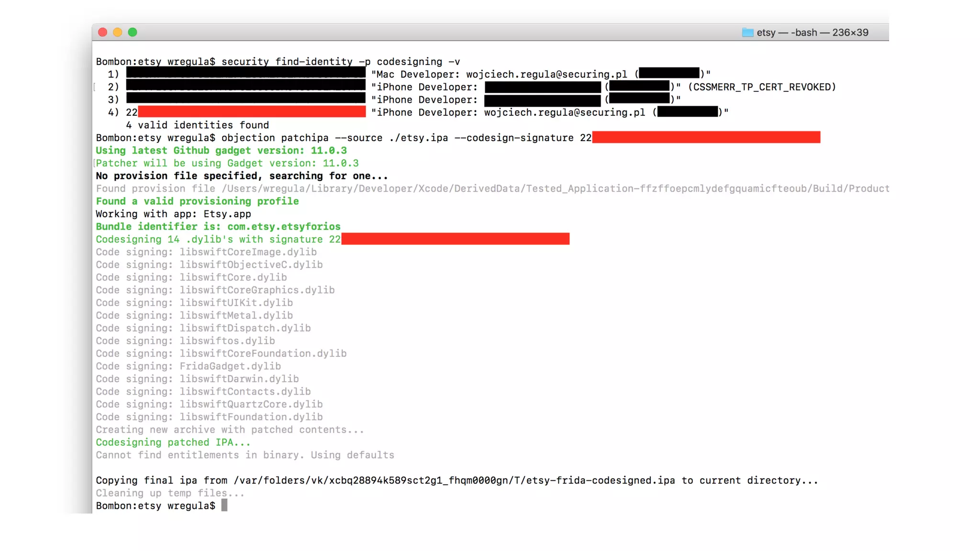Click the 'Bundle identifier is: com.etsy.etsyforios' line
The width and height of the screenshot is (980, 551).
[x=218, y=227]
